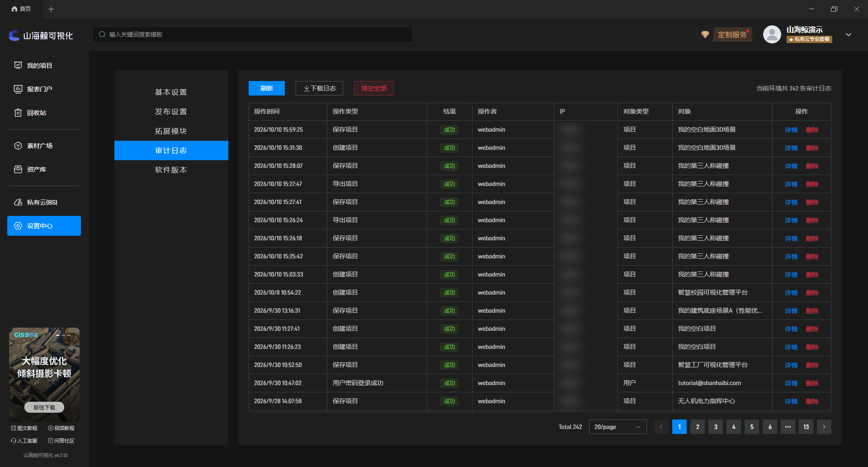Open details link for first log row

(791, 130)
